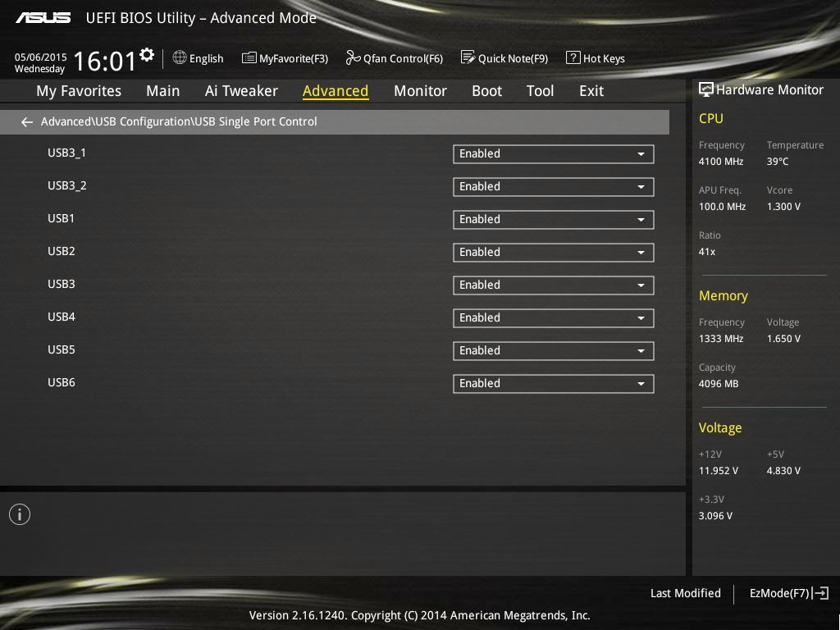
Task: Click the USB3_1 label
Action: 66,153
